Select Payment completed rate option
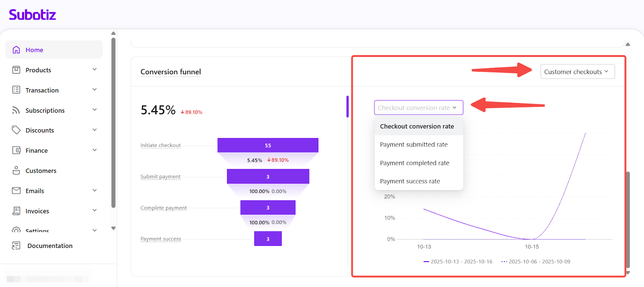The width and height of the screenshot is (644, 287). [415, 163]
